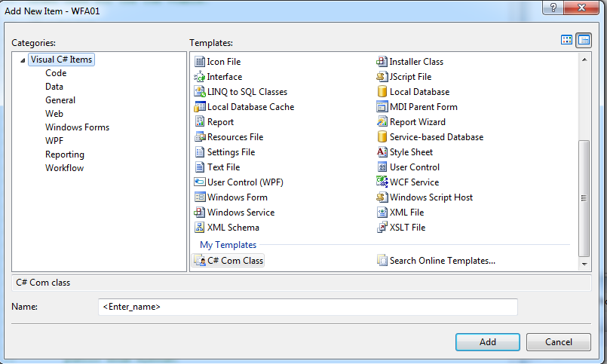607x364 pixels.
Task: Select the "Service-based Database" label
Action: point(437,137)
